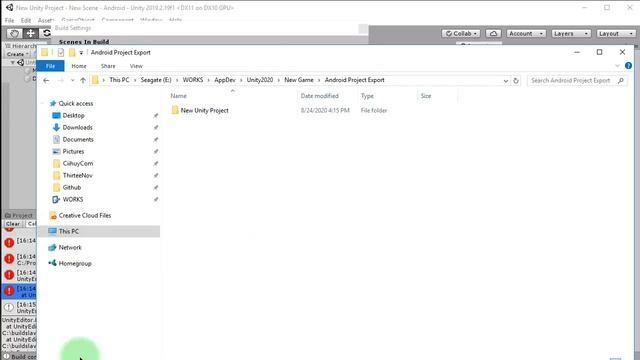
Task: Open the Layout dropdown in Unity
Action: coord(616,33)
